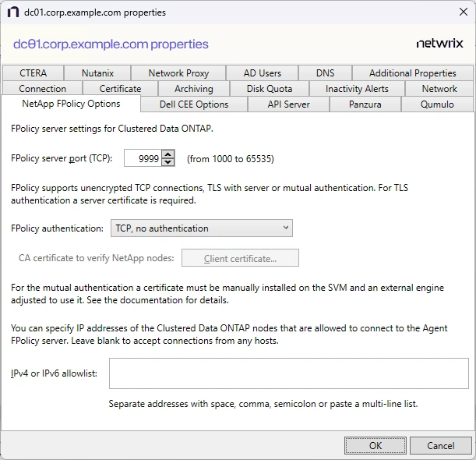Select the Qumulo tab
Screen dimensions: 476x460
pos(437,104)
